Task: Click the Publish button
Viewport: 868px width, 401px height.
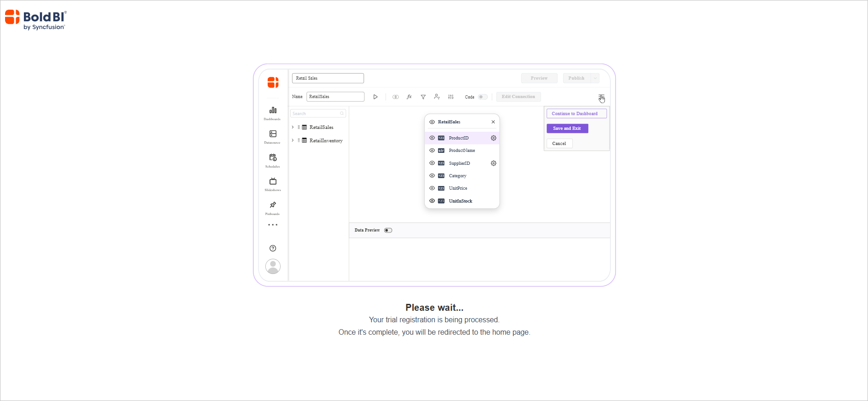Action: click(576, 78)
